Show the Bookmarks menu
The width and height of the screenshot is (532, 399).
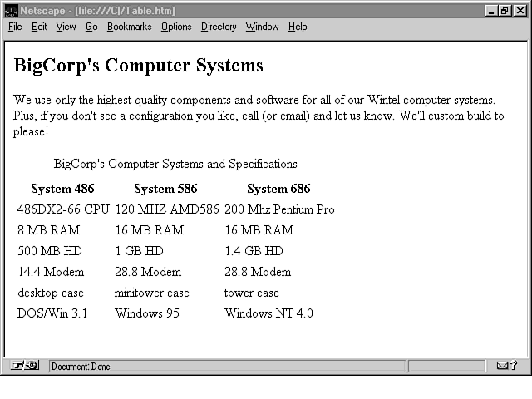coord(129,27)
